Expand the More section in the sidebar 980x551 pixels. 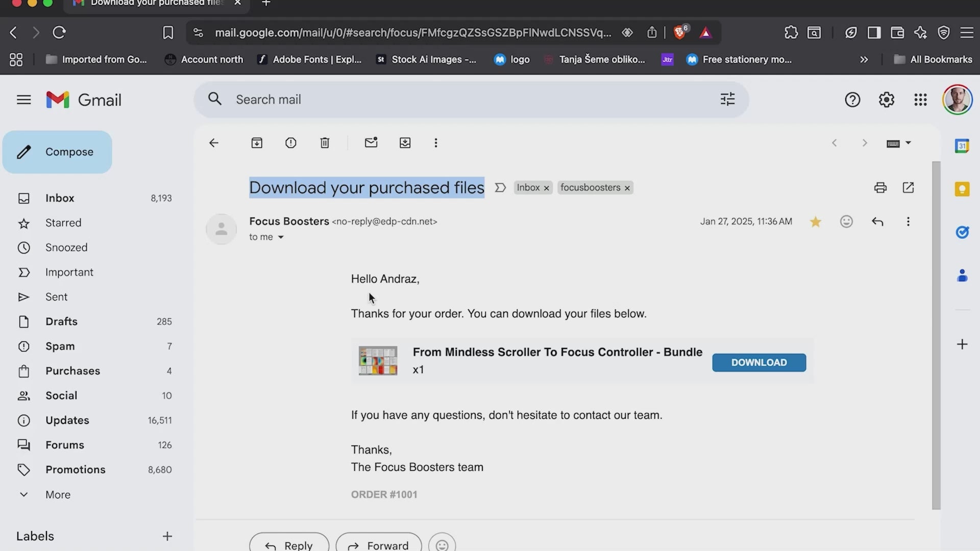[x=58, y=494]
